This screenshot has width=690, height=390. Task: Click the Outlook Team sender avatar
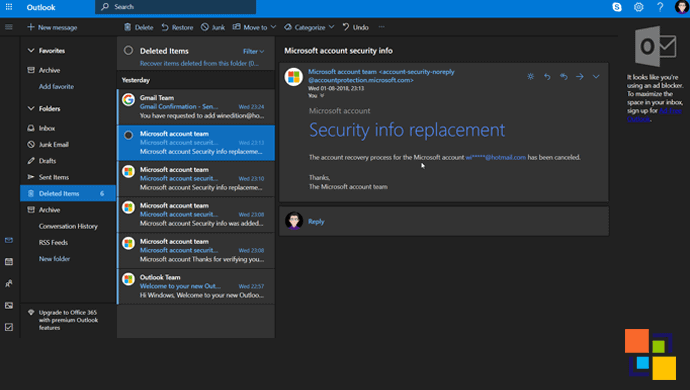pyautogui.click(x=128, y=279)
